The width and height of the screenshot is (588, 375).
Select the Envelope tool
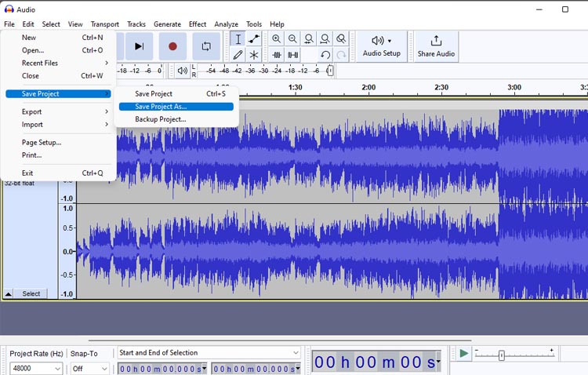pos(254,39)
